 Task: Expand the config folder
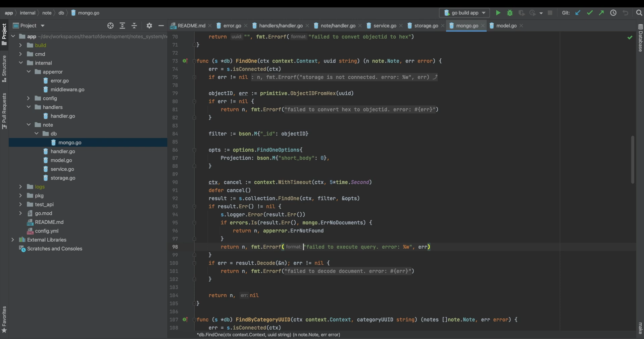pyautogui.click(x=29, y=98)
